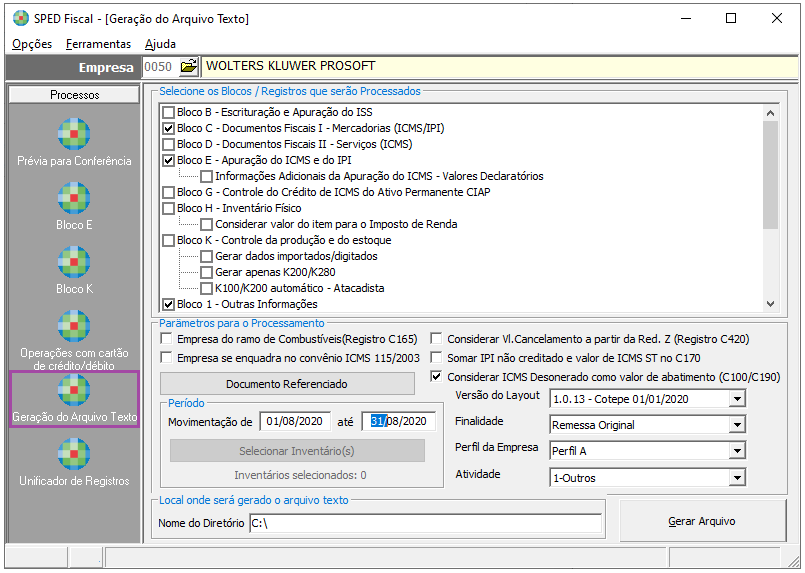Viewport: 805px width, 573px height.
Task: Click the block list vertical scrollbar thumb
Action: (770, 175)
